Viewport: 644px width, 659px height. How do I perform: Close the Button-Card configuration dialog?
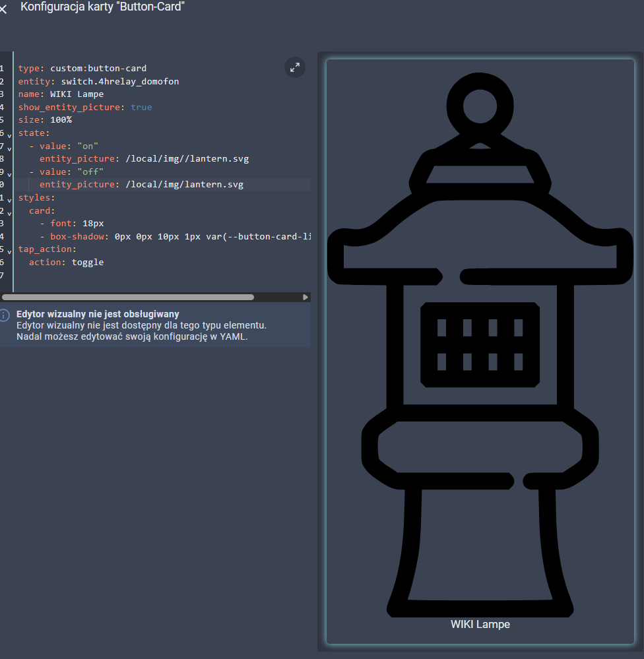[x=3, y=9]
